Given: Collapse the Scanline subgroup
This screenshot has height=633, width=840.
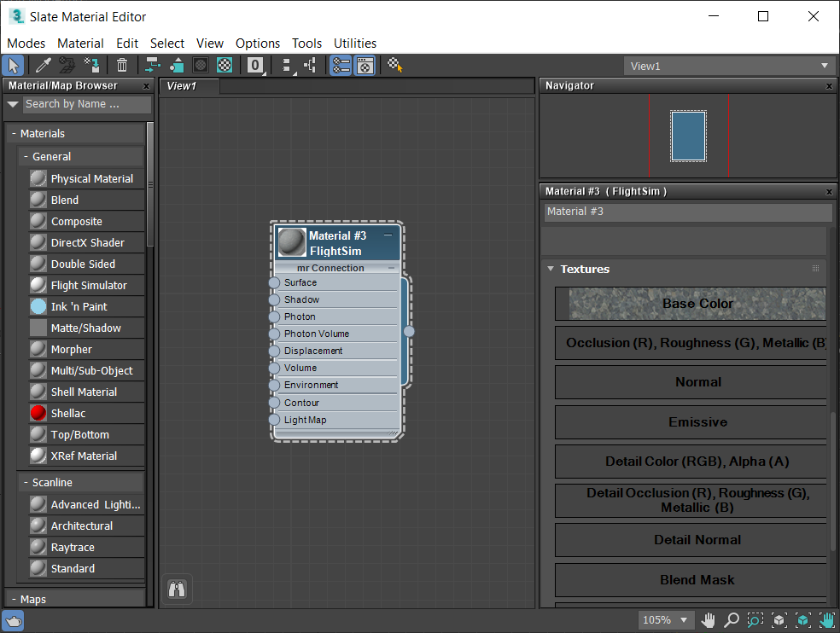Looking at the screenshot, I should pos(26,483).
